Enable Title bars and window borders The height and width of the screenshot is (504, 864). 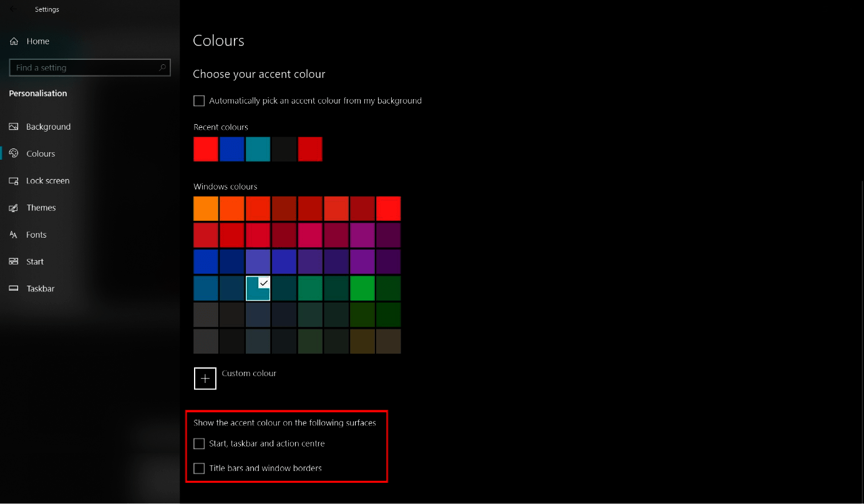199,468
